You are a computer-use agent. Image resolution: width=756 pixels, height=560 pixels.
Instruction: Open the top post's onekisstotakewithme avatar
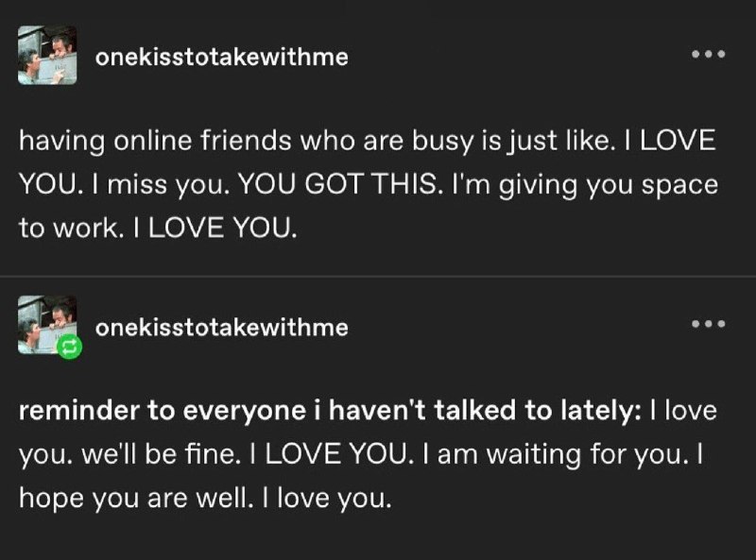(47, 56)
